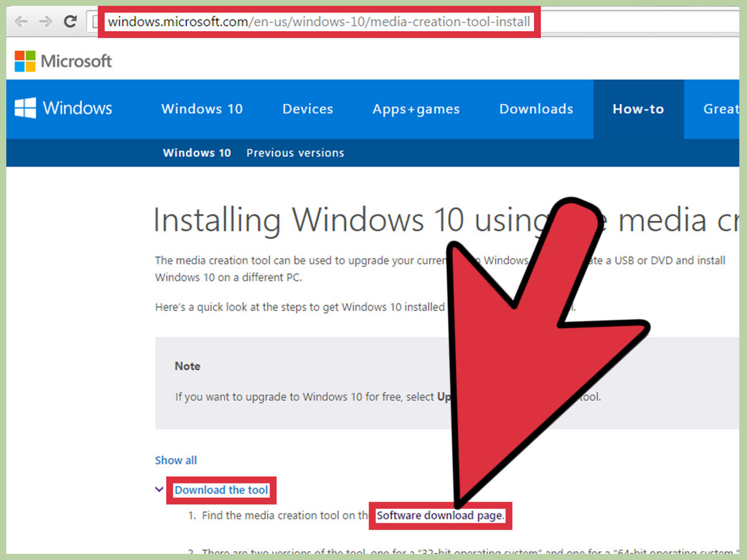Click the Show all link
This screenshot has height=560, width=747.
click(176, 460)
